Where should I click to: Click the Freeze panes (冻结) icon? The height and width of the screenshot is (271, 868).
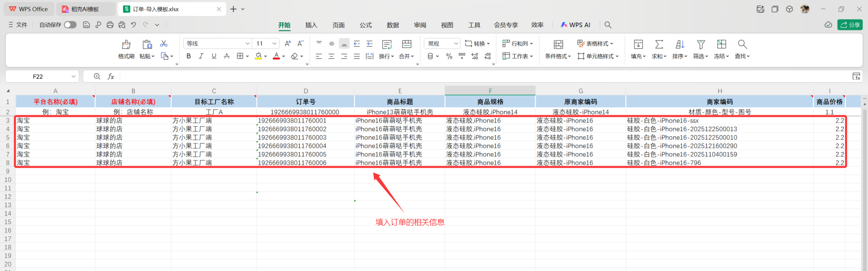pyautogui.click(x=721, y=44)
